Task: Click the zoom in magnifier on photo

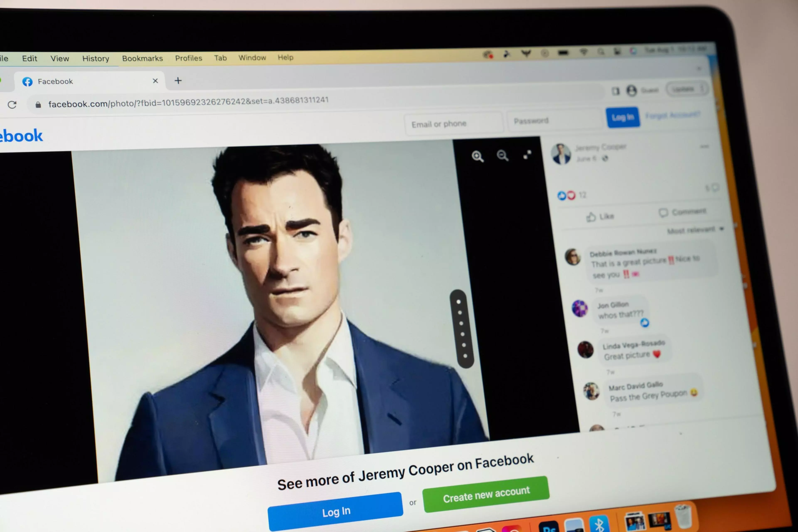Action: [x=477, y=156]
